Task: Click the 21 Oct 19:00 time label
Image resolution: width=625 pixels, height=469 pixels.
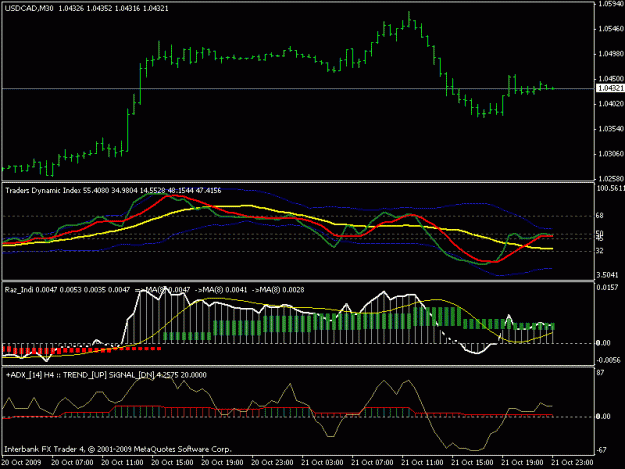Action: point(522,462)
